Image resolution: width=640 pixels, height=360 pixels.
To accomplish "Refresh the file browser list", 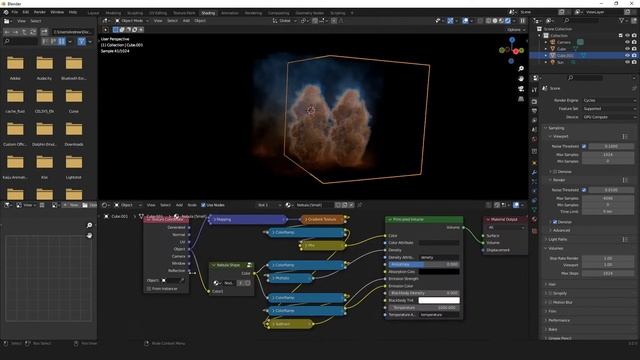I will (33, 32).
